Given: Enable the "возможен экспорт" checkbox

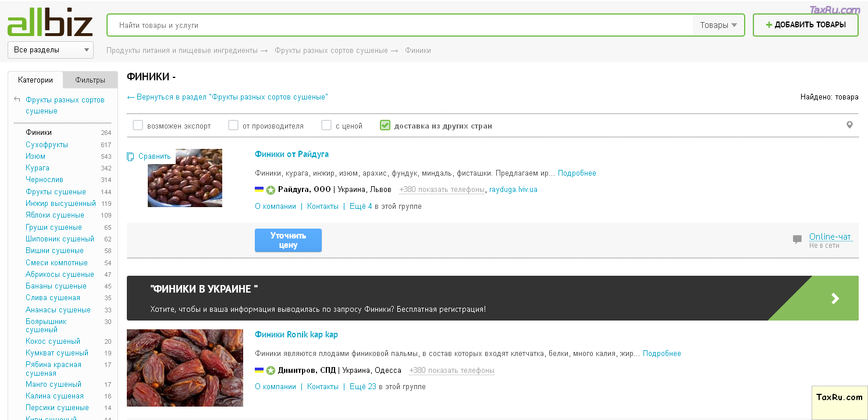Looking at the screenshot, I should [138, 125].
